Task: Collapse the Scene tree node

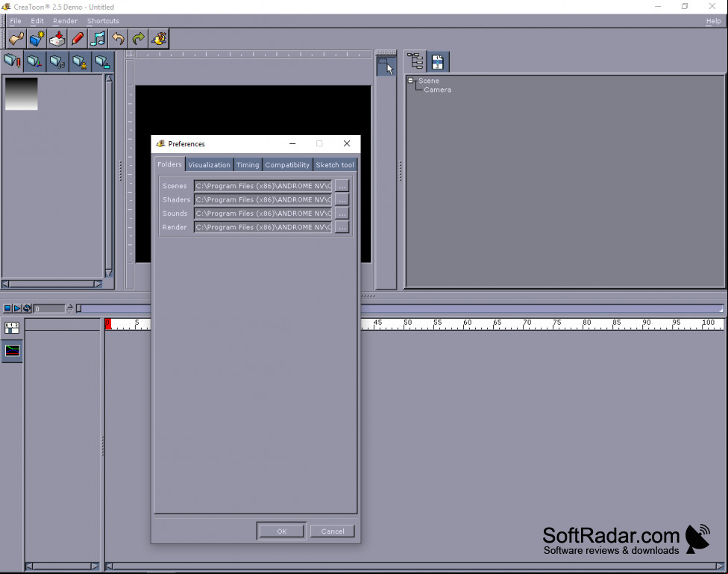Action: 410,81
